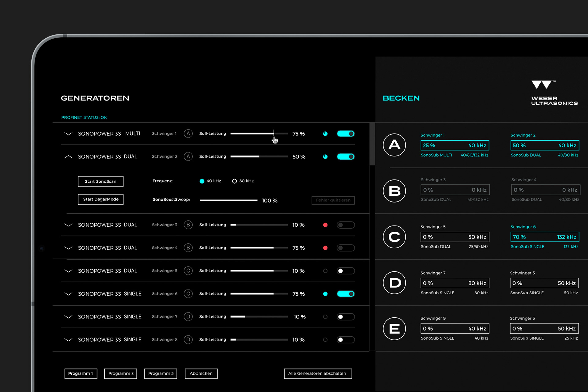Image resolution: width=588 pixels, height=392 pixels.
Task: Select the 80 kHz frequency radio button
Action: coord(234,181)
